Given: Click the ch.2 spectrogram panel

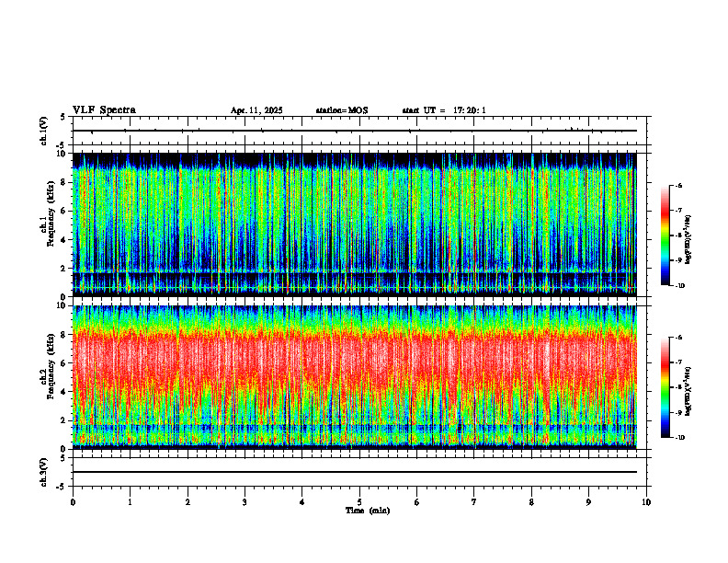Looking at the screenshot, I should coord(355,377).
